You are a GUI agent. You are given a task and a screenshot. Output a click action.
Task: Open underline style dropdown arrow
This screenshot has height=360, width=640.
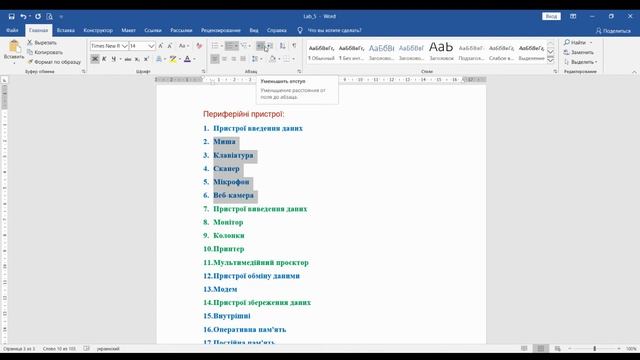click(120, 59)
